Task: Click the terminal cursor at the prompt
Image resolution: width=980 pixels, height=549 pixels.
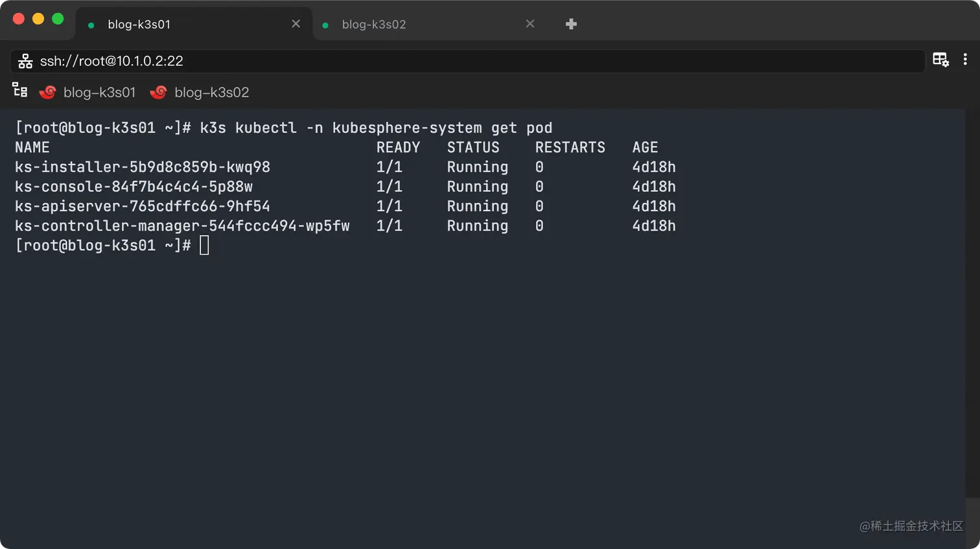Action: click(x=204, y=246)
